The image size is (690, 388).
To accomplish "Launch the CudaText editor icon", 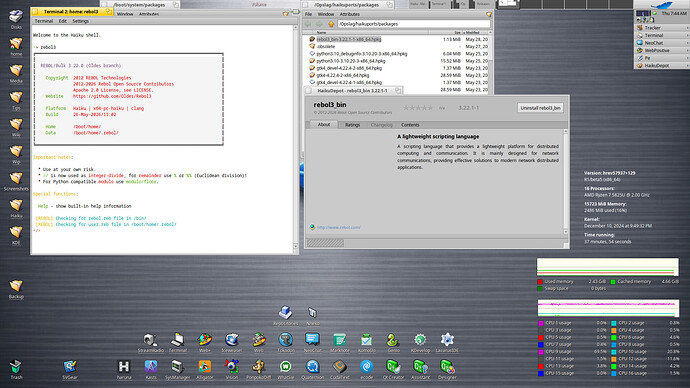I will [x=339, y=366].
